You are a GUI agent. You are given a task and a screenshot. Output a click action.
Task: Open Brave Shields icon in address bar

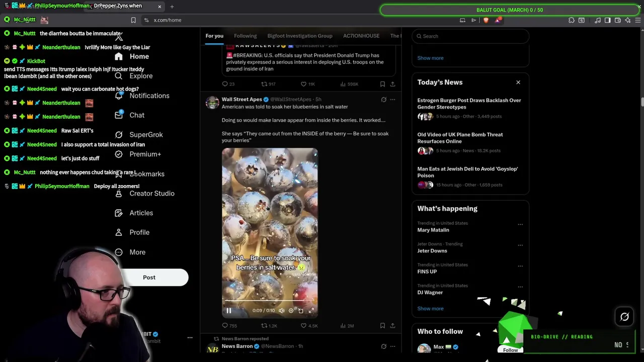tap(486, 20)
